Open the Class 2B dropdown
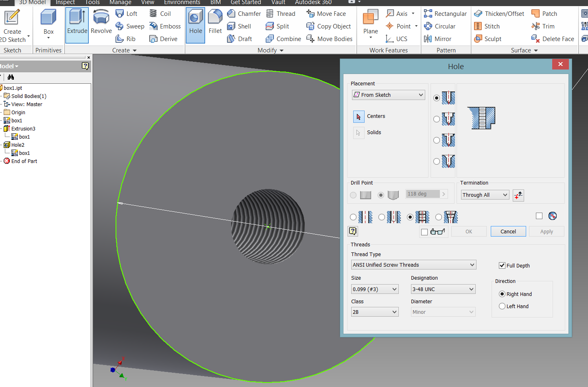588x387 pixels. (375, 312)
